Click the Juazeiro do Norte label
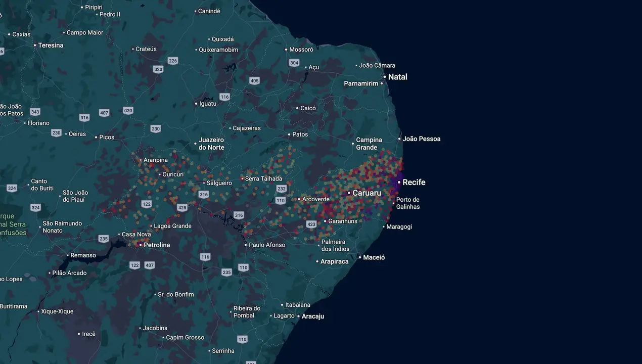642x364 pixels. tap(211, 144)
